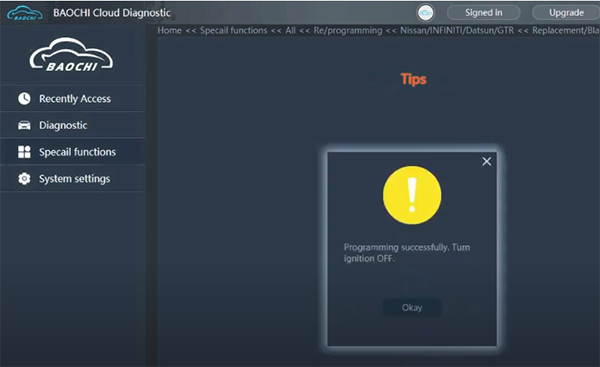Click the Tips heading text

413,79
